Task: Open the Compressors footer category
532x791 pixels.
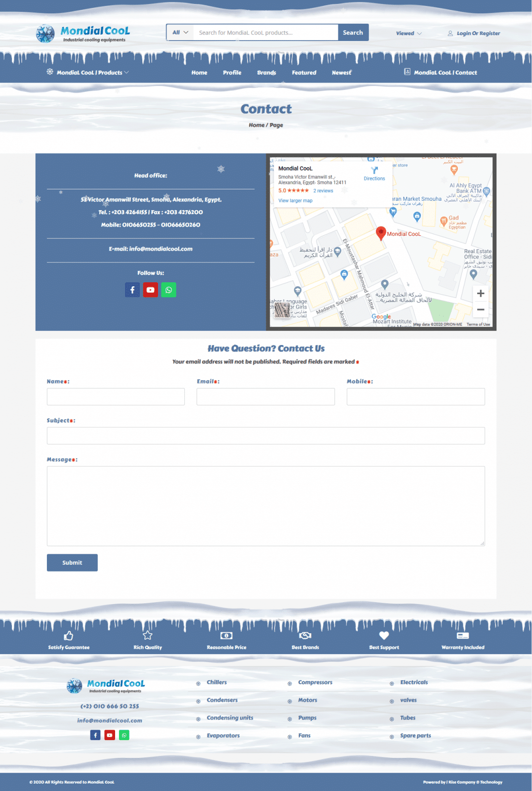Action: pyautogui.click(x=315, y=682)
